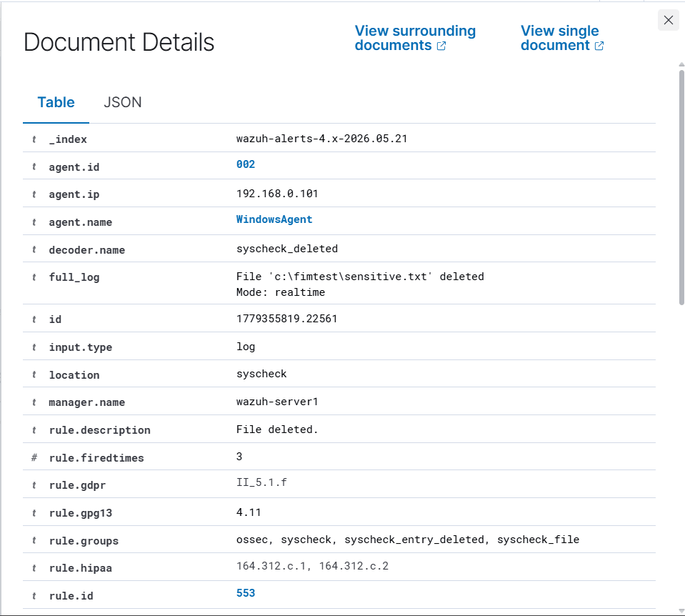The image size is (685, 616).
Task: Switch to the JSON tab
Action: pos(122,102)
